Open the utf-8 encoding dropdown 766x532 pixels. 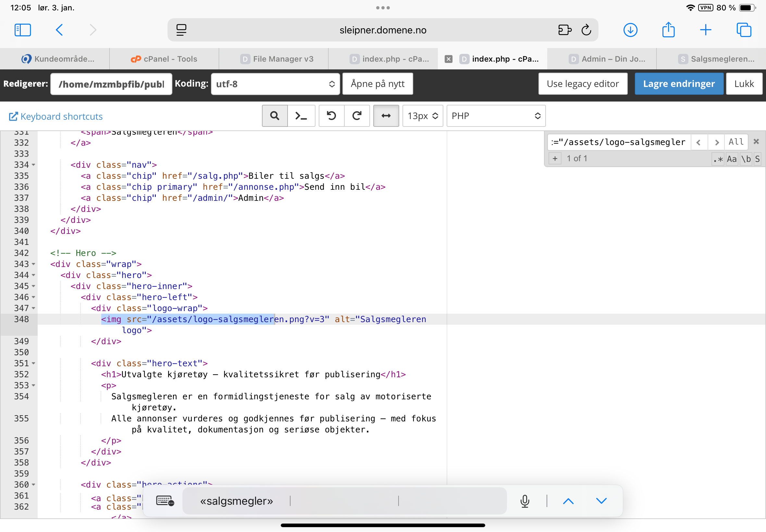point(275,84)
